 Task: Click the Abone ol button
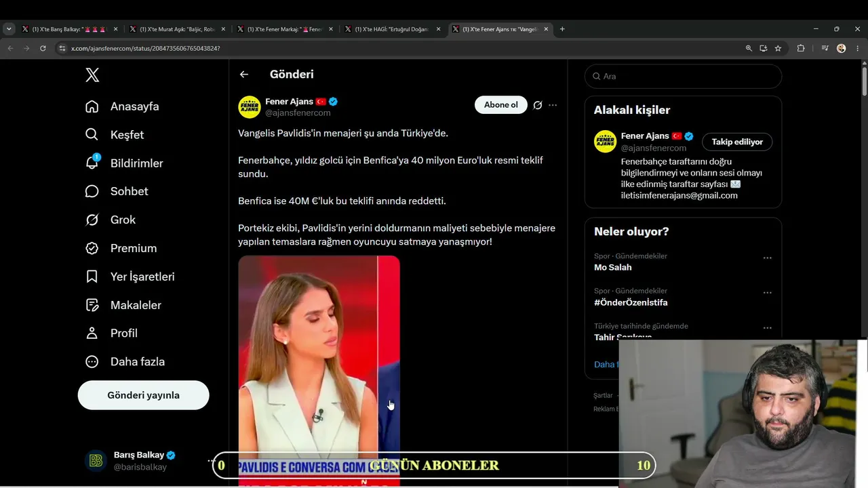pyautogui.click(x=501, y=105)
